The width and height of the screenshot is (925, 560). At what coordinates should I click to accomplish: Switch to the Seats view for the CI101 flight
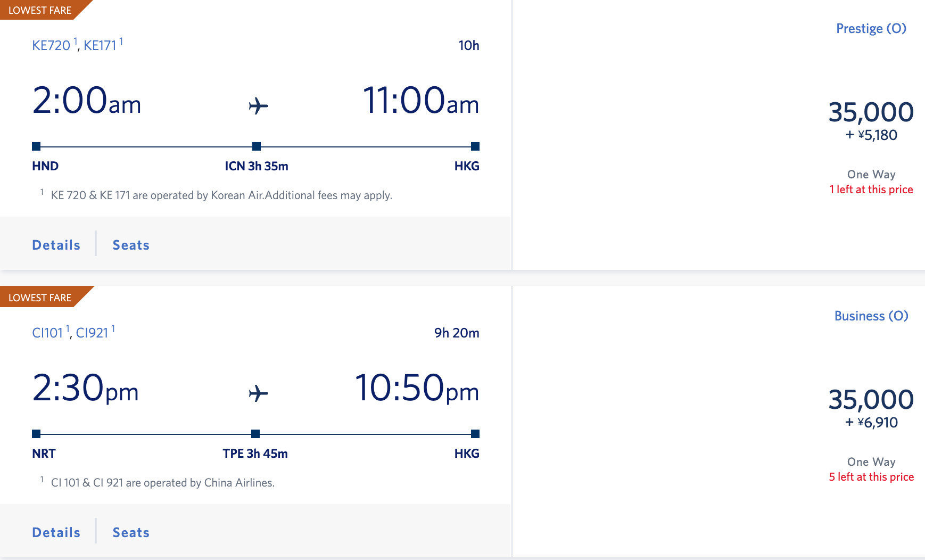130,532
